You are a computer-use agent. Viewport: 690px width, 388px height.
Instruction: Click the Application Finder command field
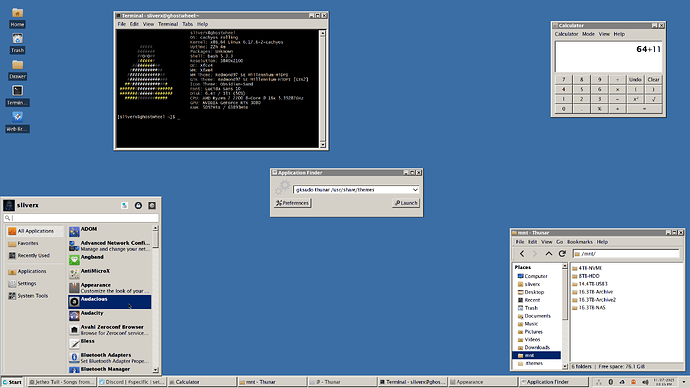pyautogui.click(x=352, y=190)
